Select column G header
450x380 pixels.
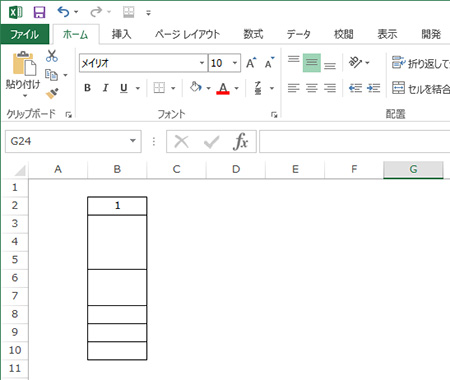[413, 170]
